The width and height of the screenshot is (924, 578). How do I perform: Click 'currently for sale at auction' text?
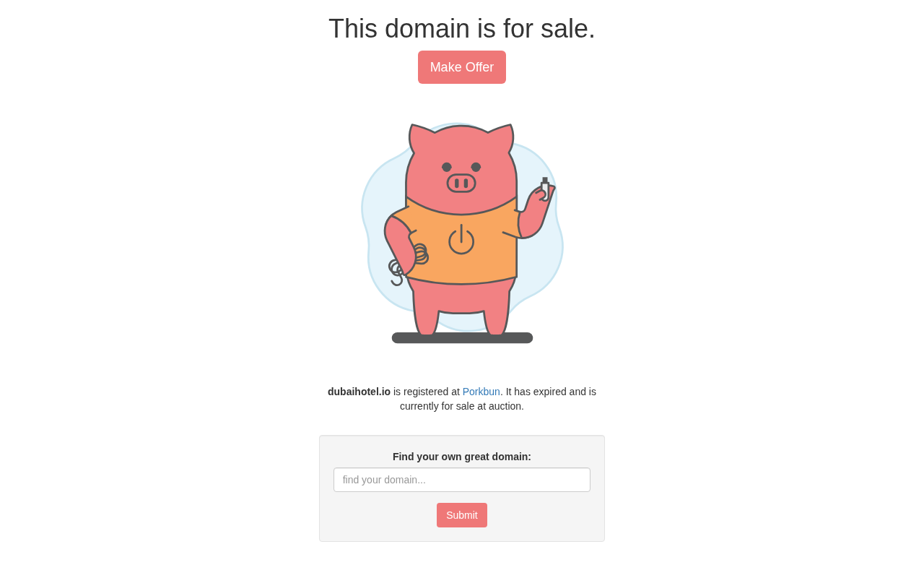tap(462, 406)
